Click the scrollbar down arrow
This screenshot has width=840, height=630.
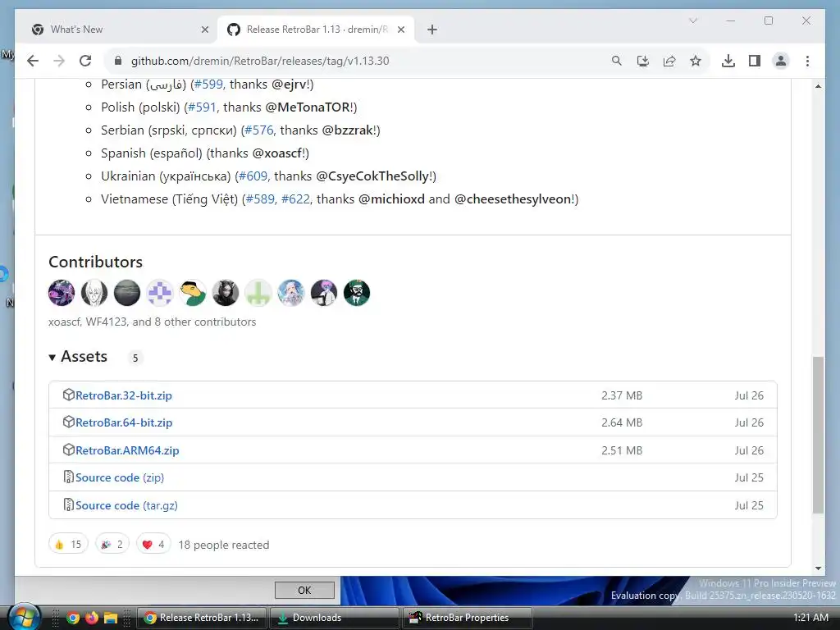click(x=818, y=568)
